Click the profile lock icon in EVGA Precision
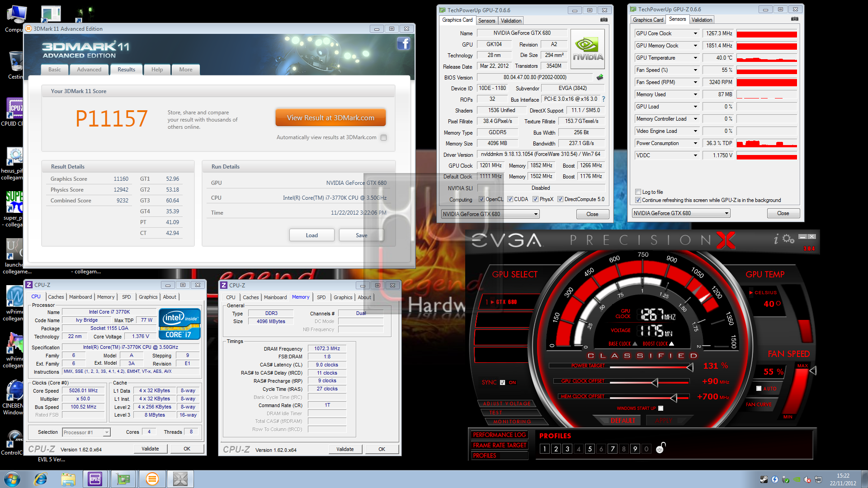Screen dimensions: 868x488 click(x=660, y=448)
